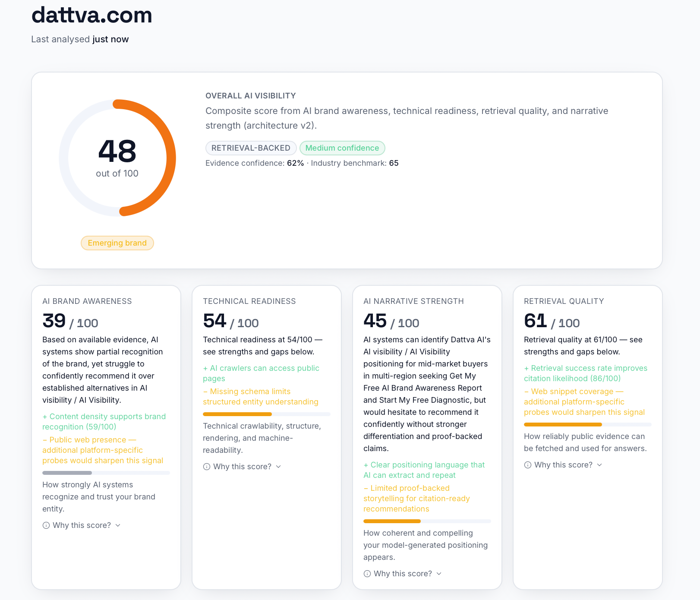Click the 48 overall score number

click(117, 151)
